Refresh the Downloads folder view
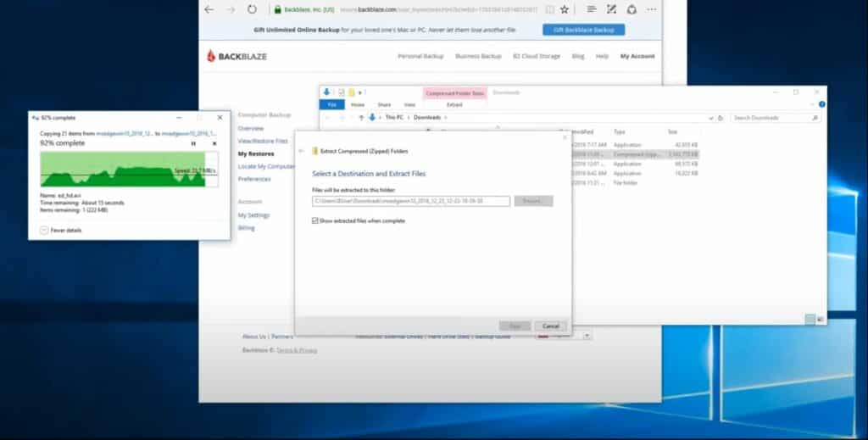 tap(721, 118)
